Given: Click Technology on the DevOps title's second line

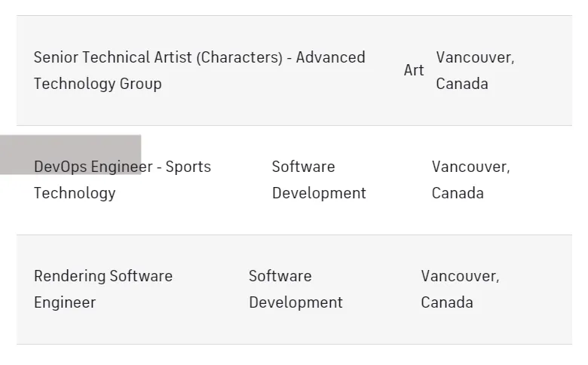Looking at the screenshot, I should (75, 193).
